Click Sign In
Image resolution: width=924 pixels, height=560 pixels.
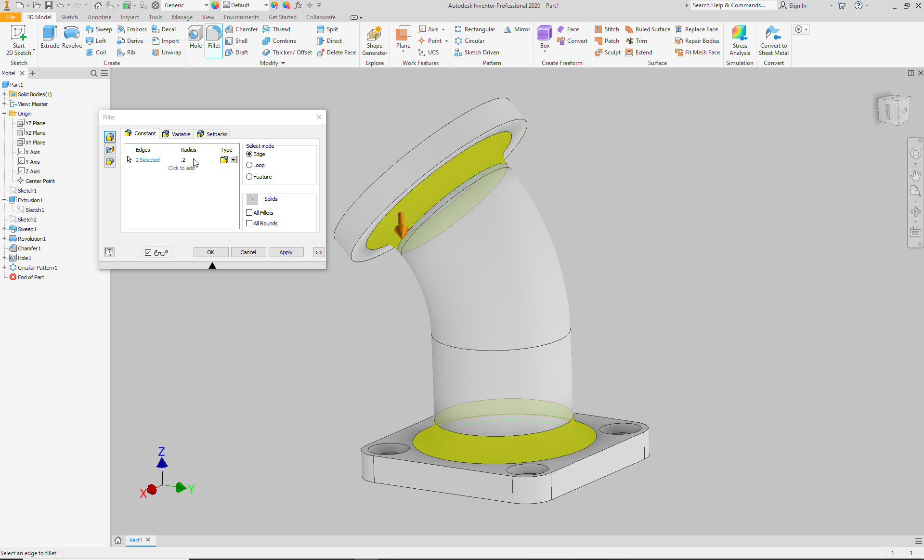[794, 5]
